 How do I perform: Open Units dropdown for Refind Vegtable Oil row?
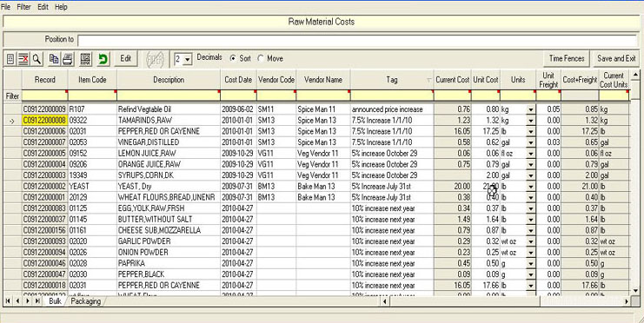pos(531,109)
